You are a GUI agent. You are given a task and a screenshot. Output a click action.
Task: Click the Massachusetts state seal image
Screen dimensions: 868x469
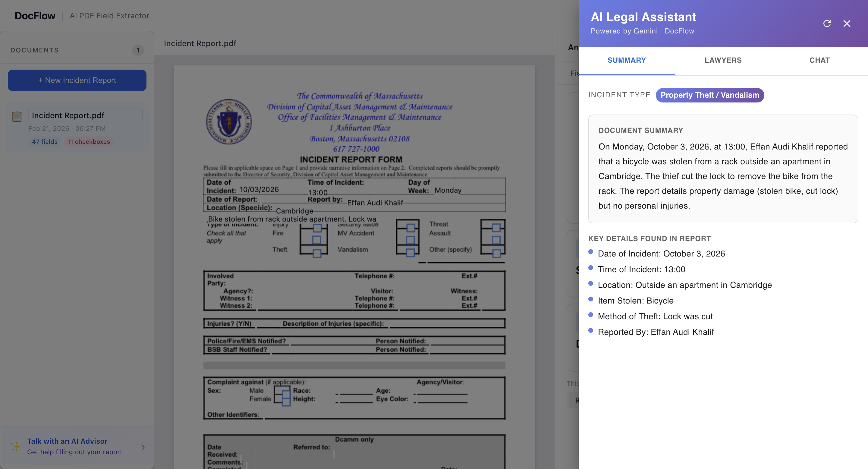(229, 122)
